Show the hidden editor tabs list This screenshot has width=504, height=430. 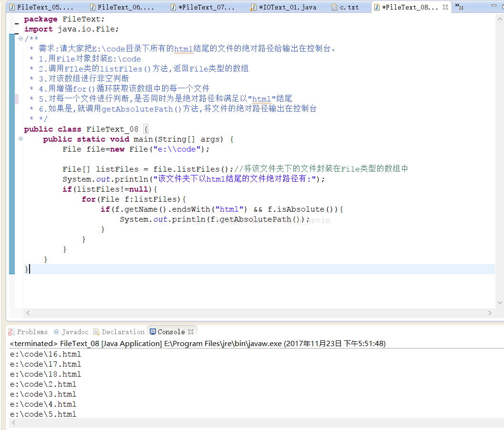[459, 6]
